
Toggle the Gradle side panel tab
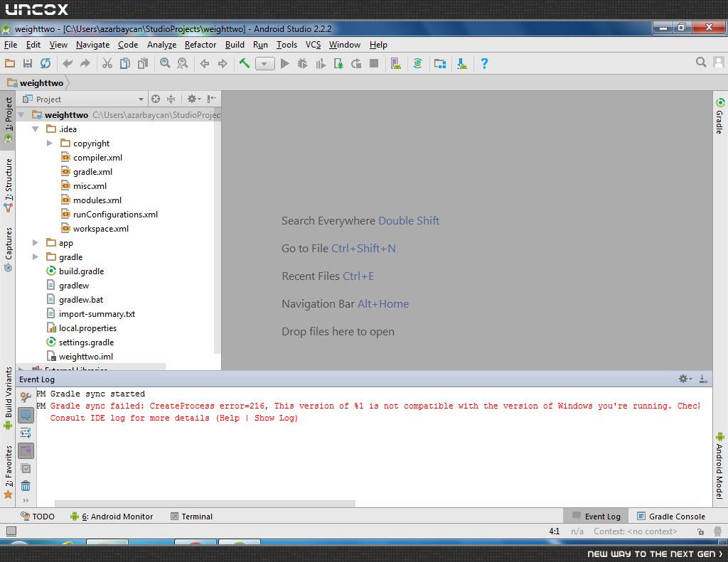click(x=719, y=115)
